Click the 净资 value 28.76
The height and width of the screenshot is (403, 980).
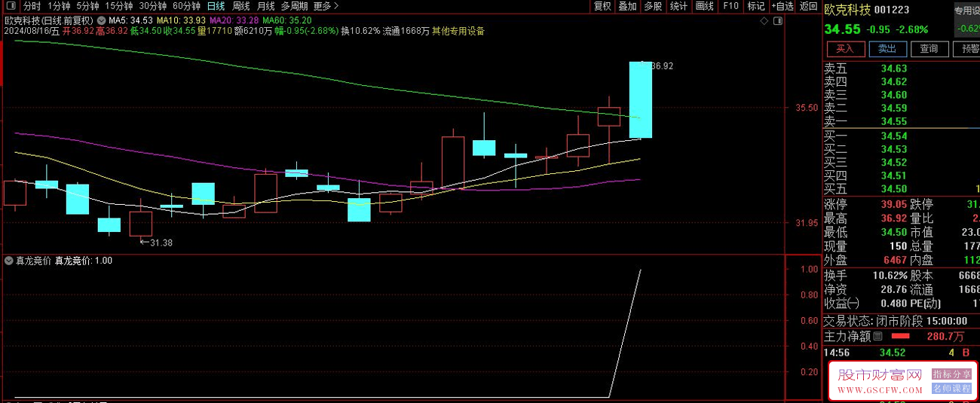[893, 289]
